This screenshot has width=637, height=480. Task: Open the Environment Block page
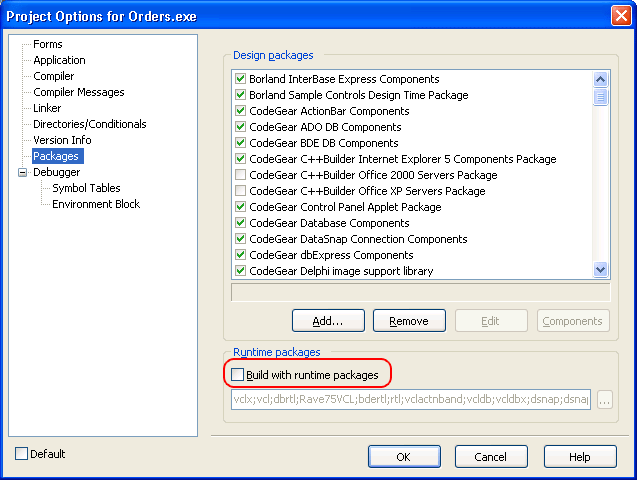pyautogui.click(x=96, y=204)
